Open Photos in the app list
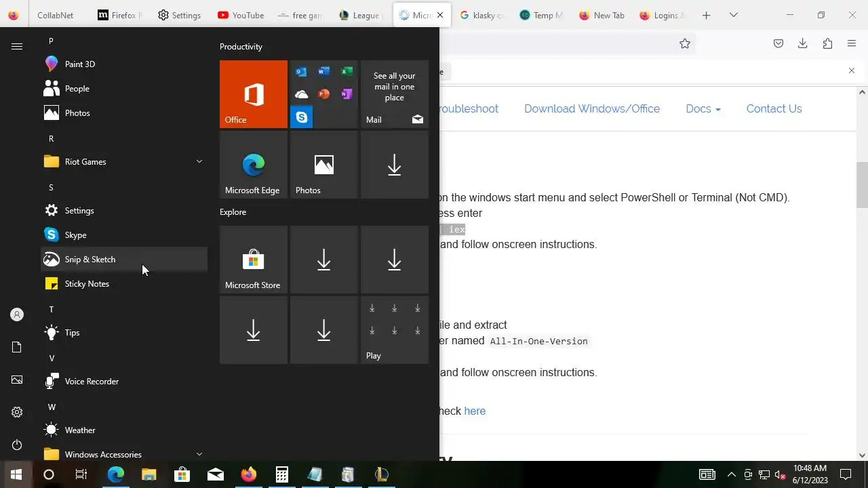Viewport: 868px width, 488px height. click(124, 113)
